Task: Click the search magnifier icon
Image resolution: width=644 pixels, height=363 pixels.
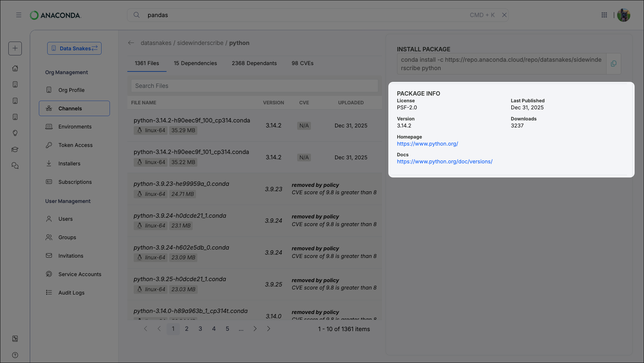Action: coord(136,15)
